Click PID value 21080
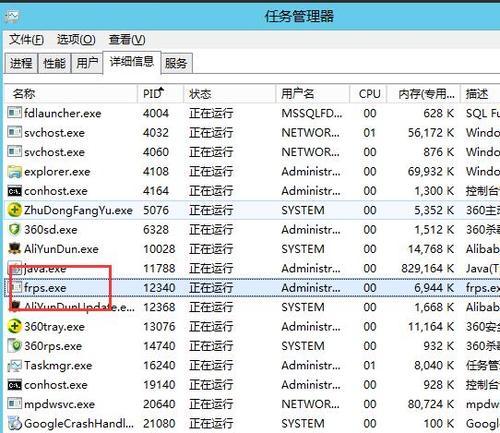The width and height of the screenshot is (500, 433). (x=159, y=424)
